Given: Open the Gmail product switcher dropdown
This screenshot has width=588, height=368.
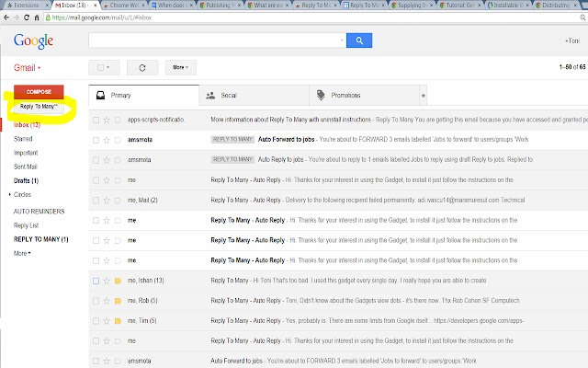Looking at the screenshot, I should (27, 67).
